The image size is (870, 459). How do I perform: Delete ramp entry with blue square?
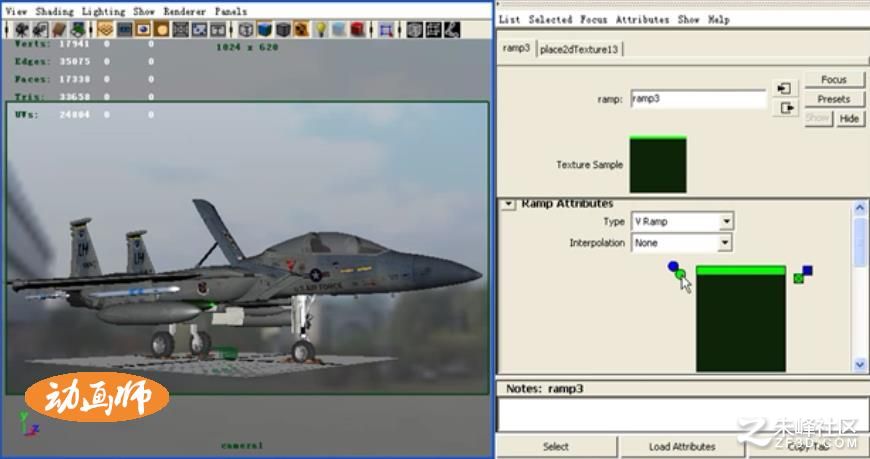pyautogui.click(x=807, y=270)
